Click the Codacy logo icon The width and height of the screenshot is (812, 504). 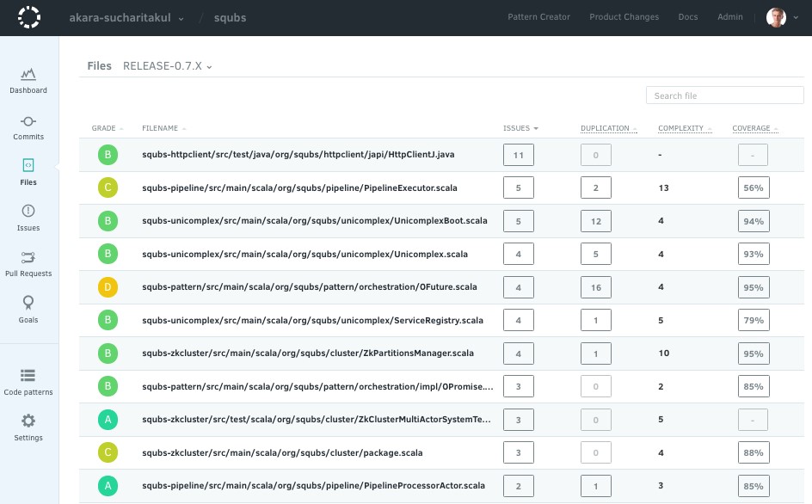[x=29, y=17]
